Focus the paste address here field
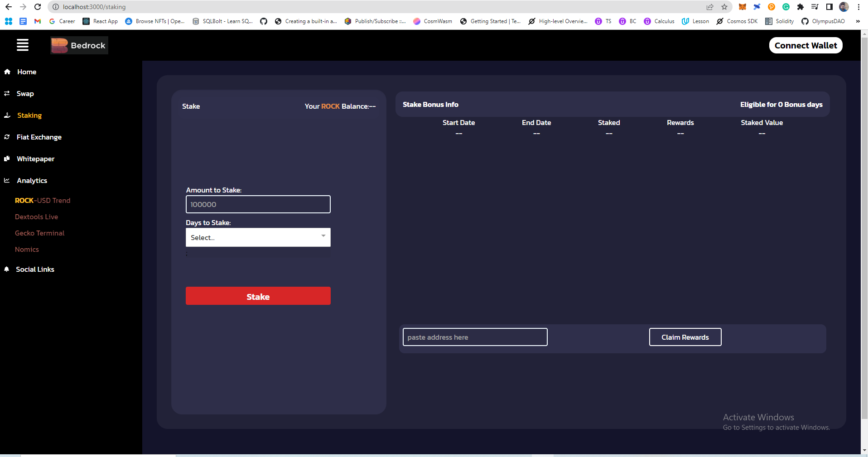This screenshot has height=457, width=868. (x=475, y=337)
